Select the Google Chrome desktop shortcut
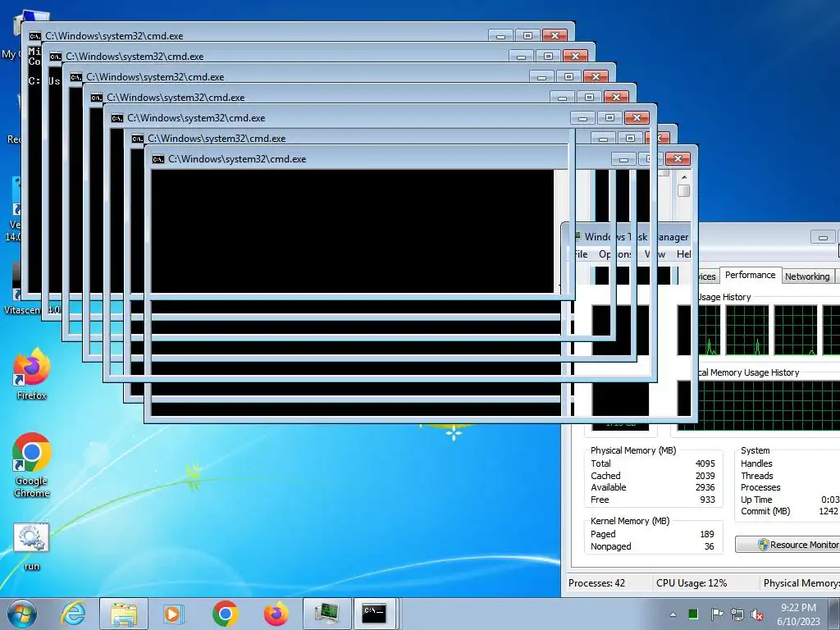The width and height of the screenshot is (840, 630). (x=32, y=465)
